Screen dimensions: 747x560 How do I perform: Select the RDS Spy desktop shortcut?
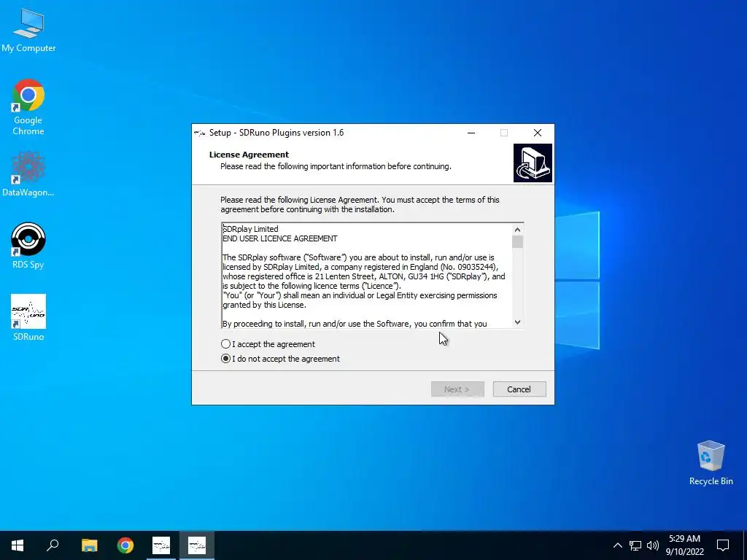point(28,246)
